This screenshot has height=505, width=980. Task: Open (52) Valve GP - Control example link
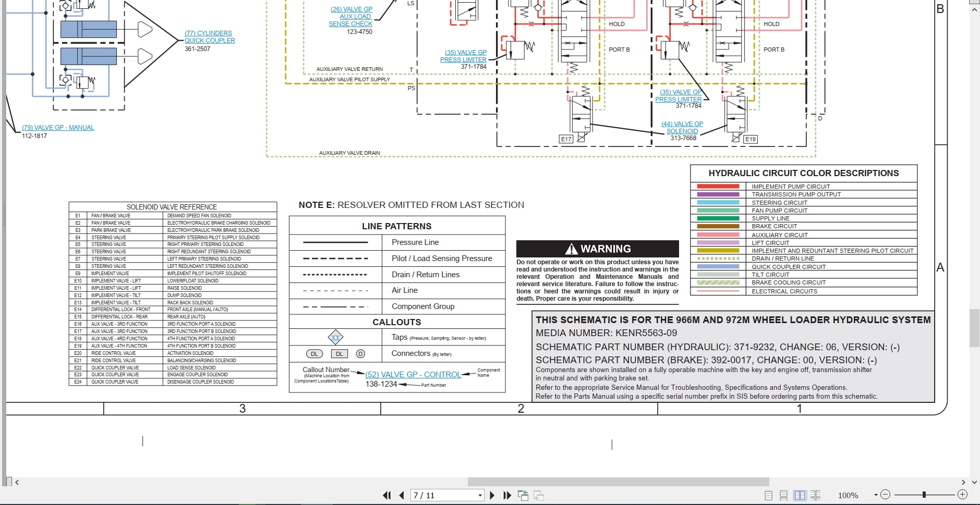413,374
